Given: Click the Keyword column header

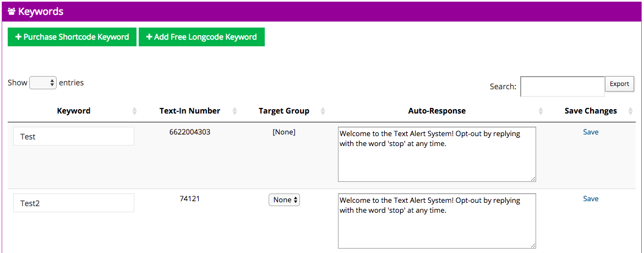Looking at the screenshot, I should [74, 111].
